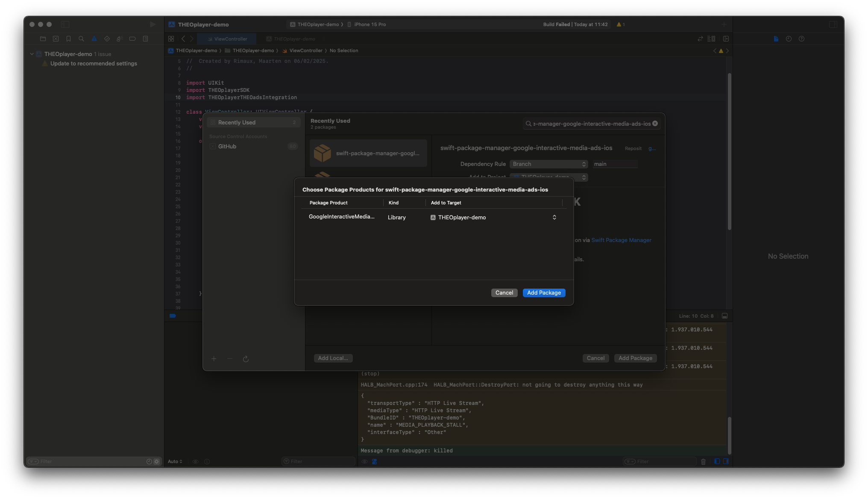Open the File inspector icon in right panel

[x=776, y=39]
